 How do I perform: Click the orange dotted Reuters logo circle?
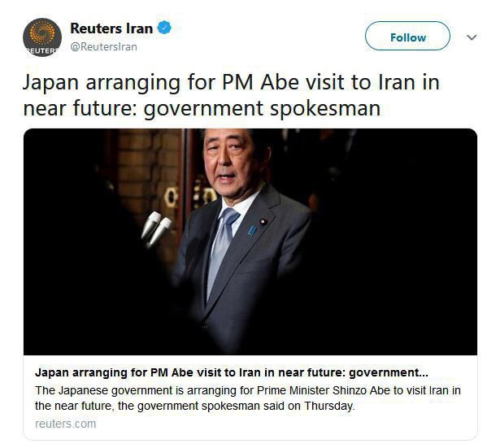pyautogui.click(x=42, y=32)
